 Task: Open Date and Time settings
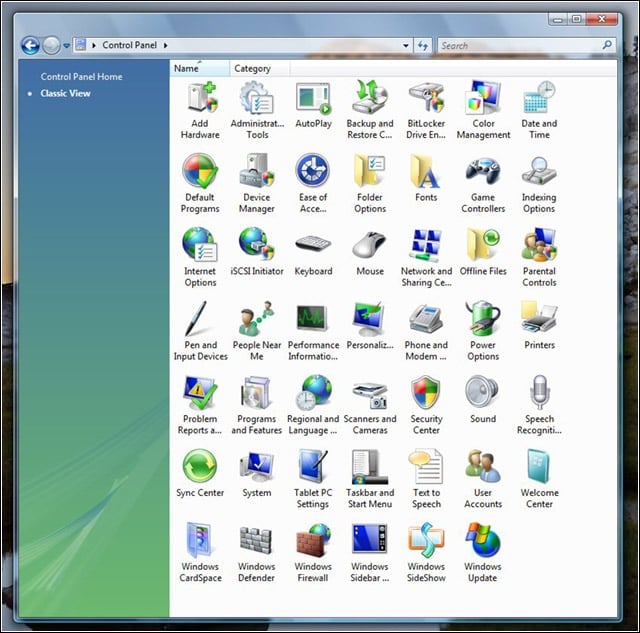pyautogui.click(x=539, y=110)
